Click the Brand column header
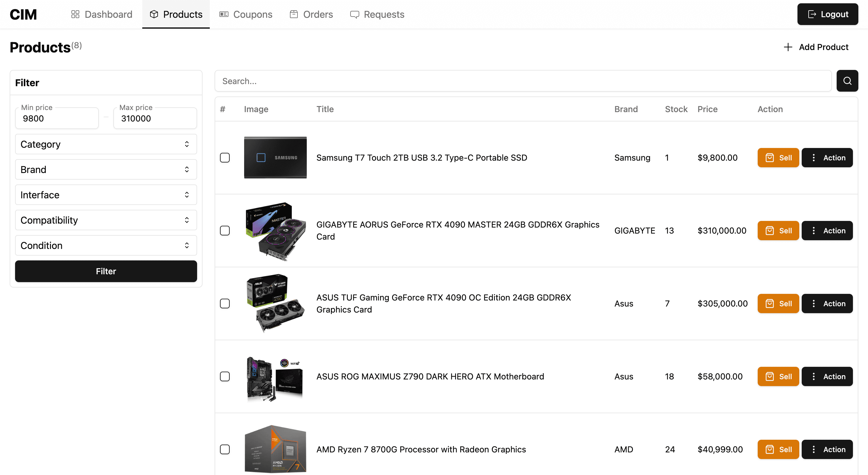 click(626, 109)
